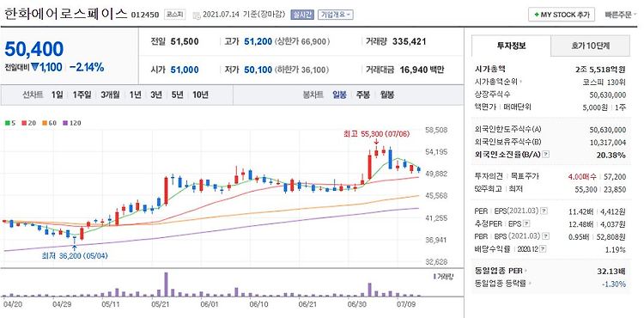The image size is (644, 318).
Task: Select the 10년 line chart
Action: pos(200,95)
